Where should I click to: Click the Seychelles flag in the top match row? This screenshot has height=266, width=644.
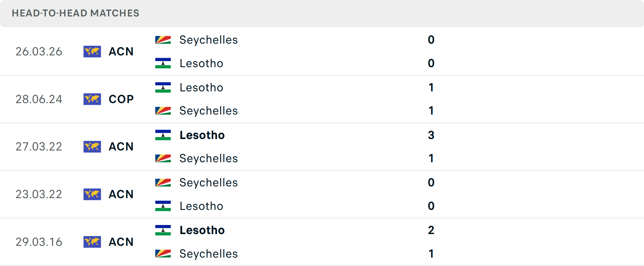pyautogui.click(x=163, y=40)
